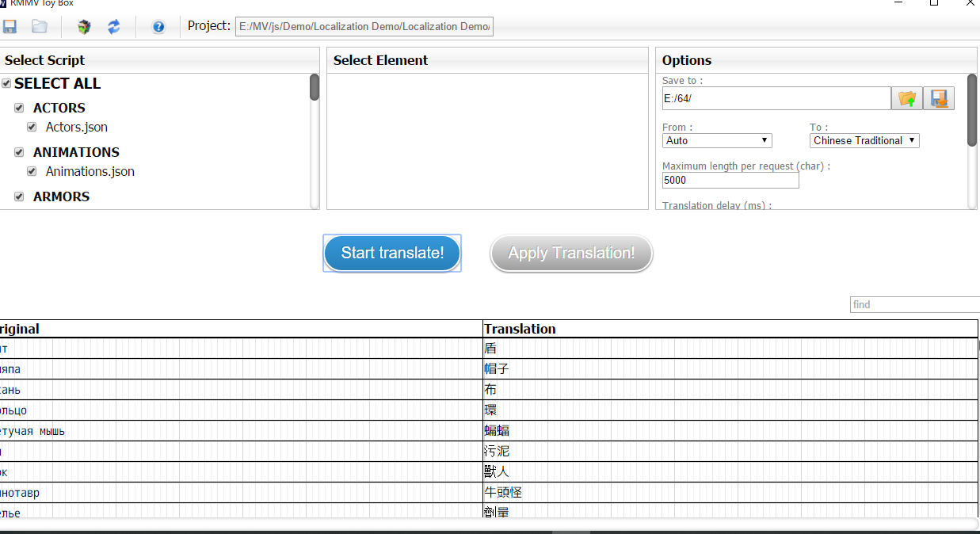Select the translation cell "蝙蝠"
This screenshot has width=980, height=534.
tap(730, 431)
